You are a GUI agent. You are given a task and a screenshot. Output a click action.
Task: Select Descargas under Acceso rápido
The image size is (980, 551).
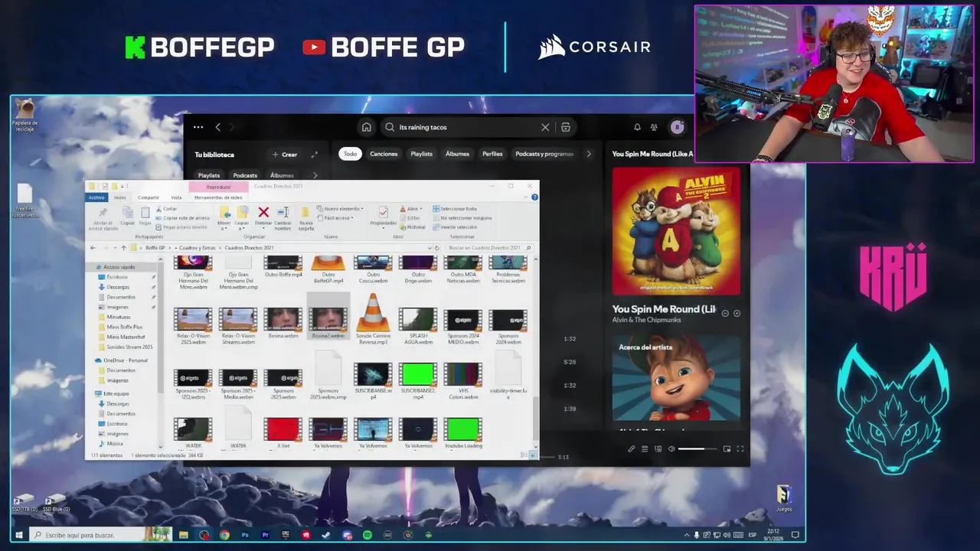tap(118, 287)
